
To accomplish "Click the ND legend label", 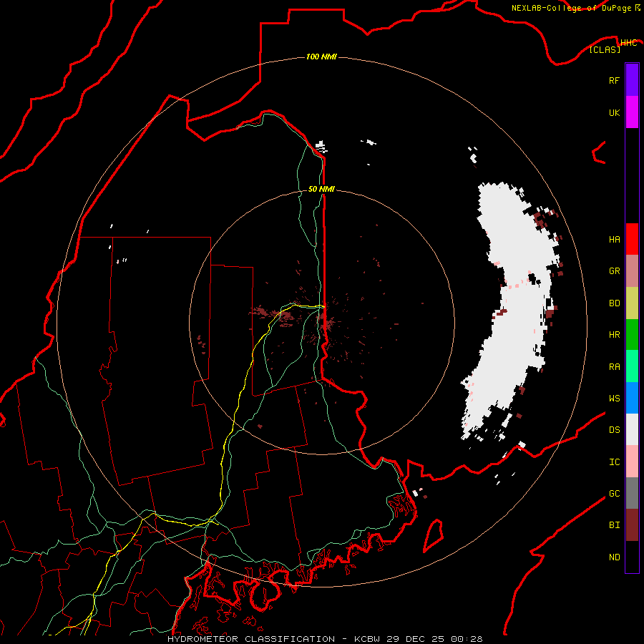I will point(614,557).
